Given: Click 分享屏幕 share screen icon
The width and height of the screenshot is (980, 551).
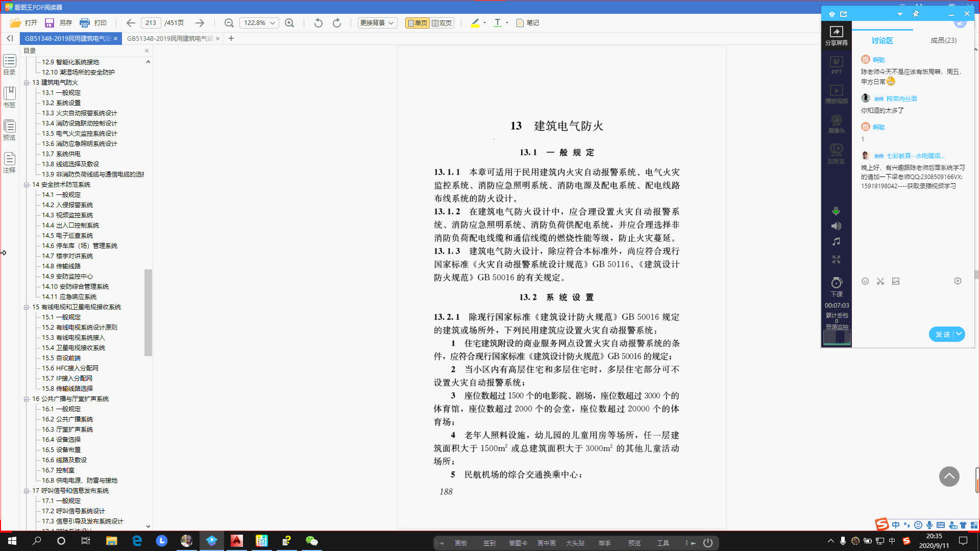Looking at the screenshot, I should [837, 35].
